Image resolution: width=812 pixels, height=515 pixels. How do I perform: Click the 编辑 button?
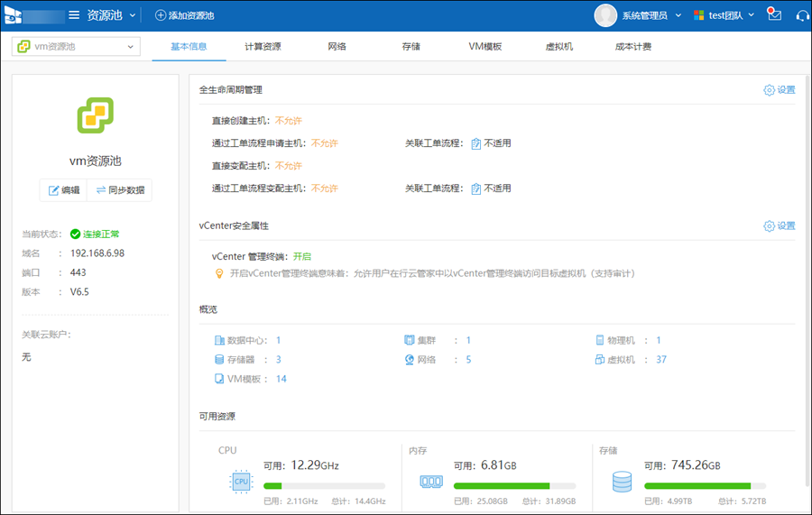(64, 190)
